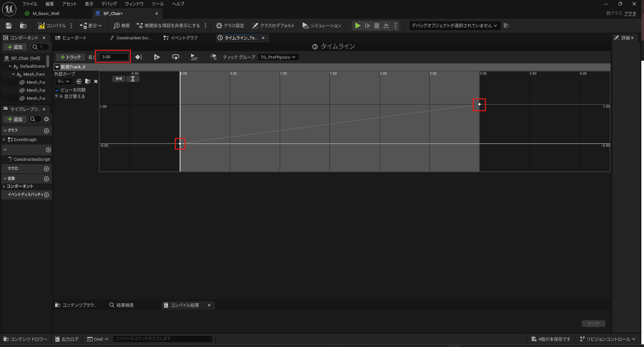Open the debug object selection dropdown
The image size is (644, 347).
[455, 26]
